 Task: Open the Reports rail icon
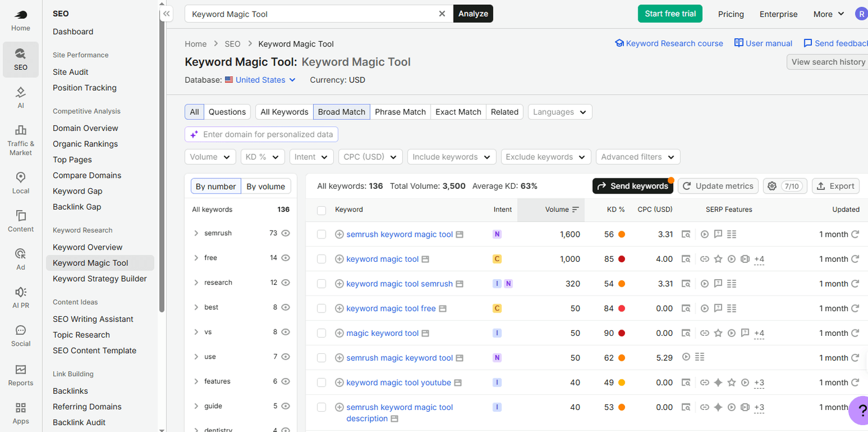point(20,375)
